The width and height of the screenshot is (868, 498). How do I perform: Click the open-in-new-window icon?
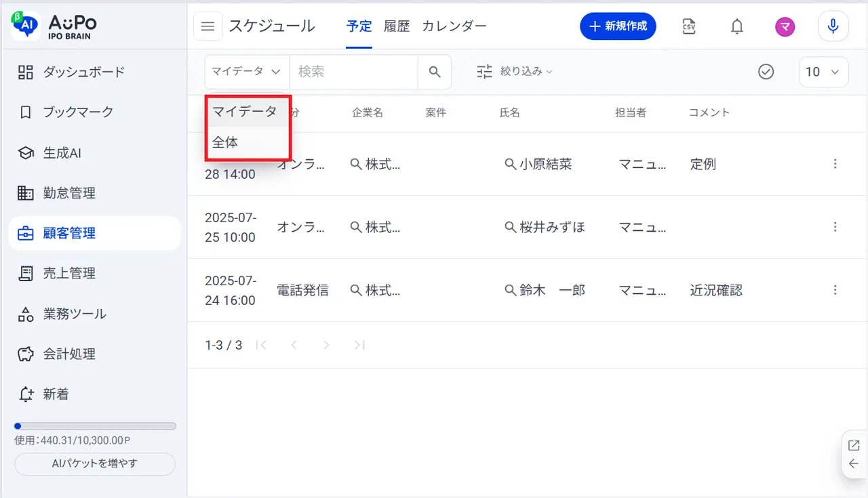[854, 445]
